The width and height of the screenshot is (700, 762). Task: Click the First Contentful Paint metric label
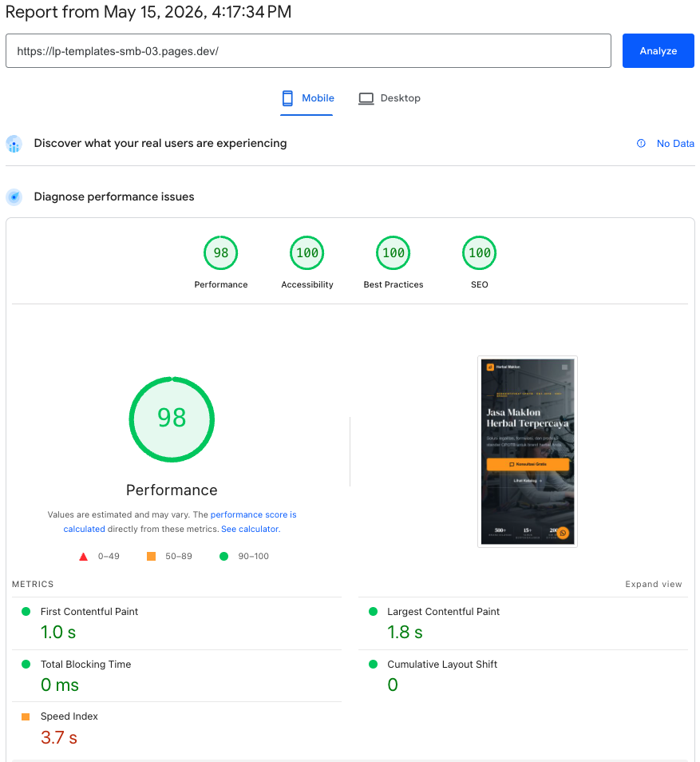89,611
